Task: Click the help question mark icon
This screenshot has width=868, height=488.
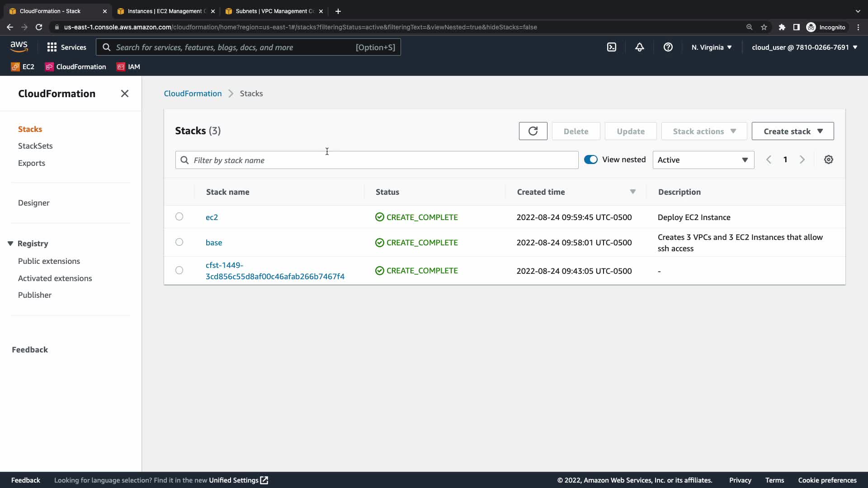Action: [668, 47]
